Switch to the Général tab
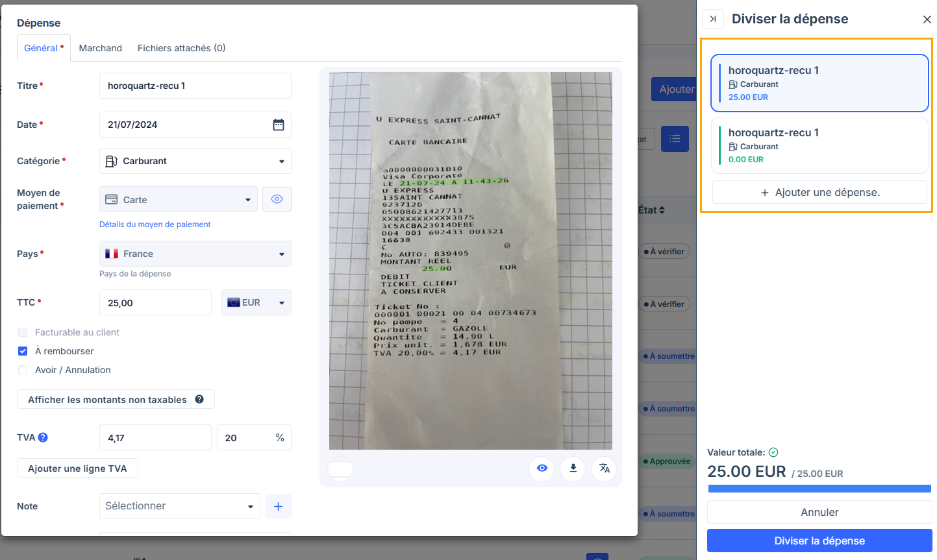Image resolution: width=937 pixels, height=560 pixels. (x=44, y=48)
